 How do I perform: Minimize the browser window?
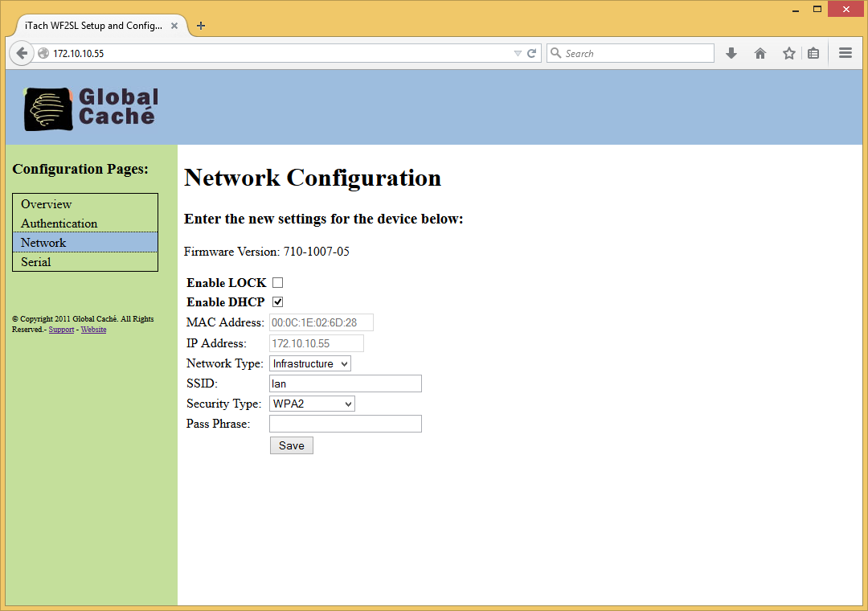pyautogui.click(x=796, y=10)
